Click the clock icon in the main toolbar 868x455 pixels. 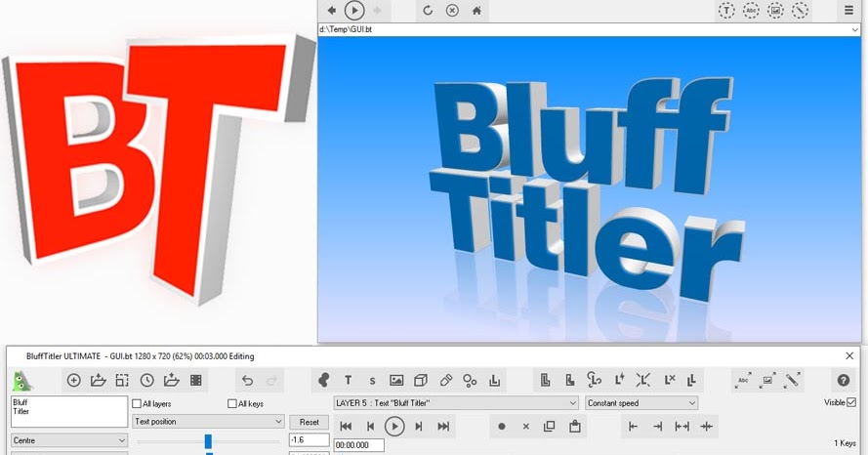point(146,380)
